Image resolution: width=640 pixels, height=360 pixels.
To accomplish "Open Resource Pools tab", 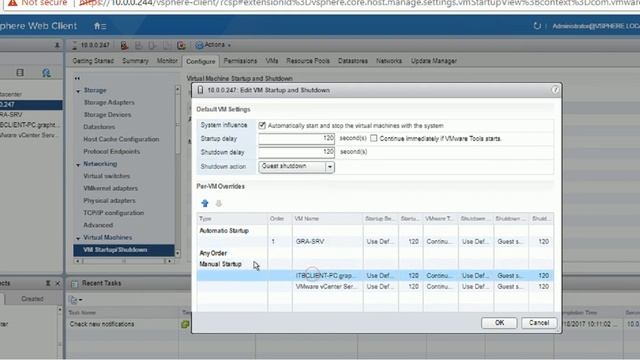I will tap(308, 61).
